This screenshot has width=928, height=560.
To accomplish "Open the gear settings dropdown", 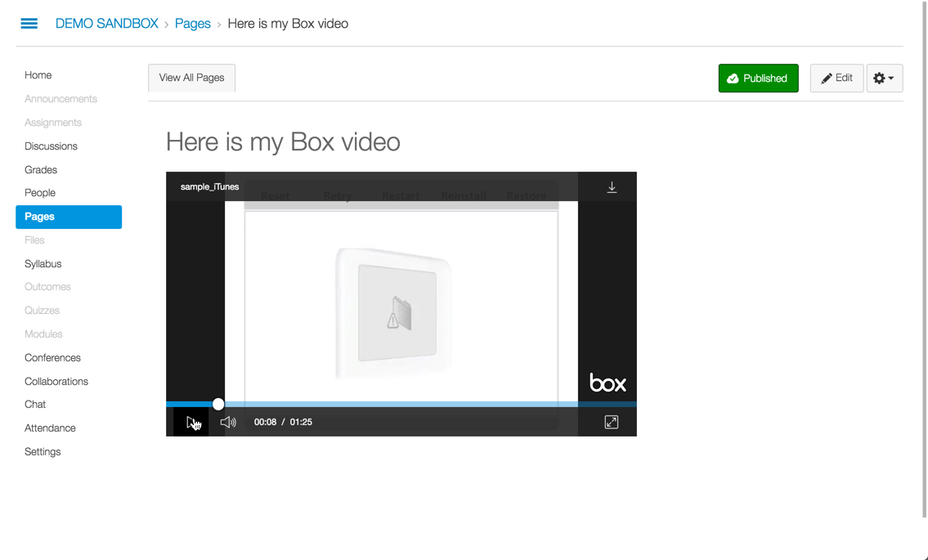I will 884,78.
